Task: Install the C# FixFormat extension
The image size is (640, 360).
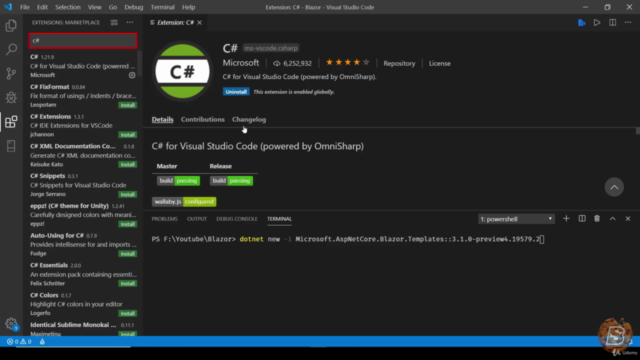Action: click(x=127, y=105)
